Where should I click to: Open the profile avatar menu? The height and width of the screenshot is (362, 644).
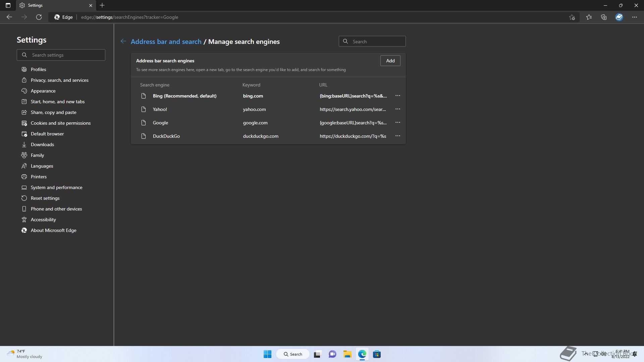click(x=619, y=17)
